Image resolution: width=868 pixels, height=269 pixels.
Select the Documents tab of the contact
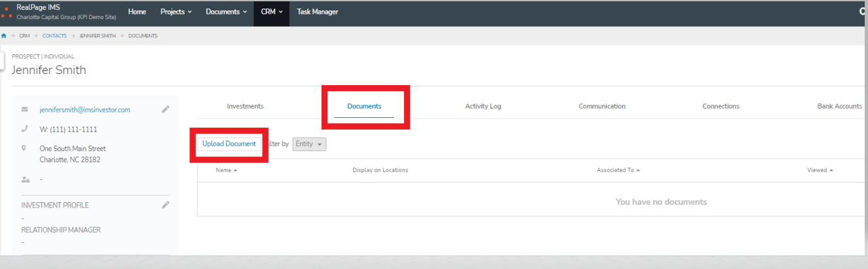(x=364, y=106)
